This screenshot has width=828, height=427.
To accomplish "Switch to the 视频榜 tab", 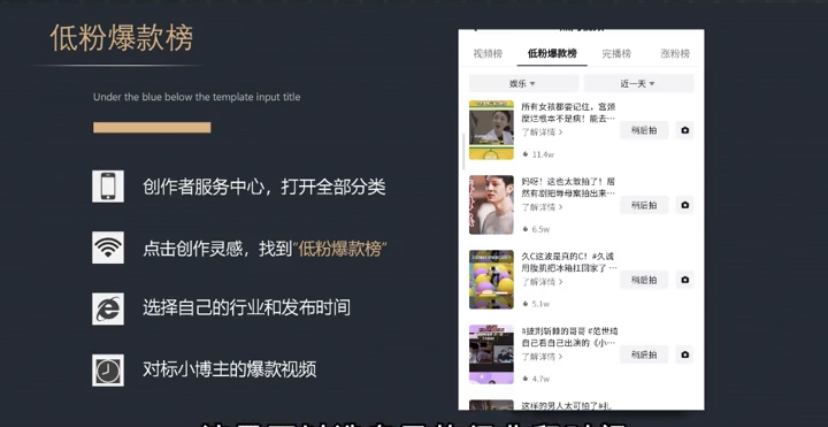I will point(487,53).
